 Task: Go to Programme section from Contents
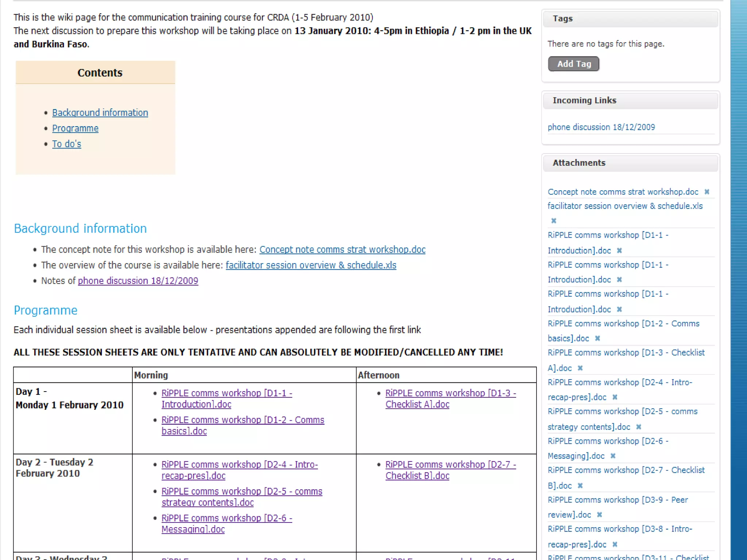pyautogui.click(x=75, y=128)
